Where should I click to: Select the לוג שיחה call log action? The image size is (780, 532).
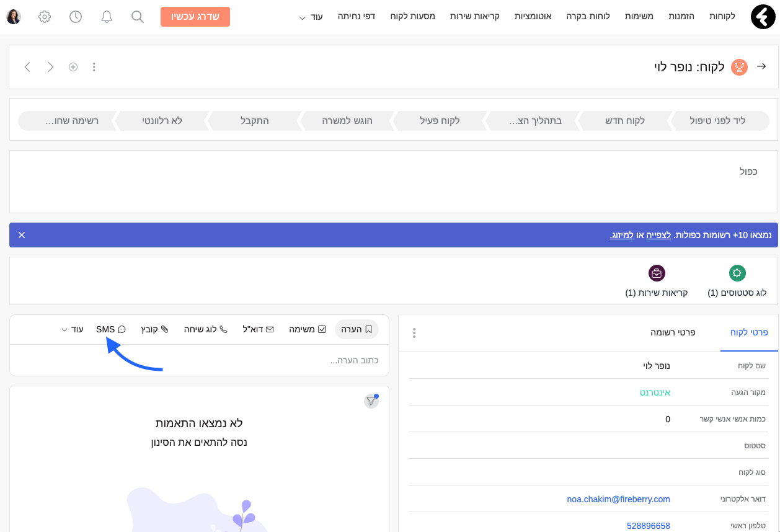(x=205, y=329)
